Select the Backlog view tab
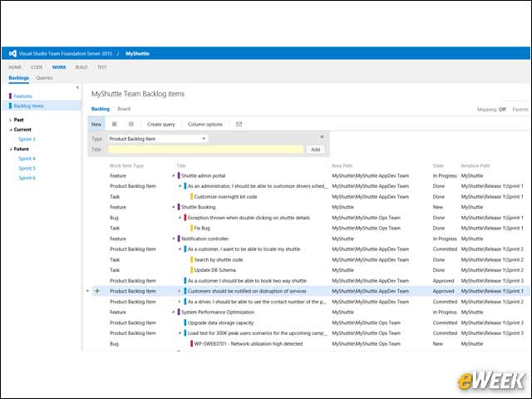 click(x=101, y=109)
